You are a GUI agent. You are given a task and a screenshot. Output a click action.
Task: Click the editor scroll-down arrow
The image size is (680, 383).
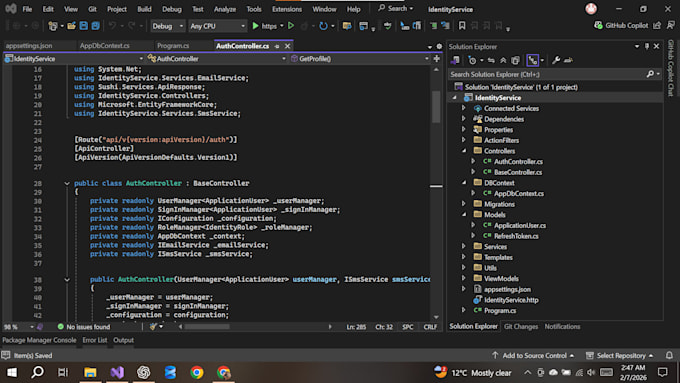[x=436, y=317]
